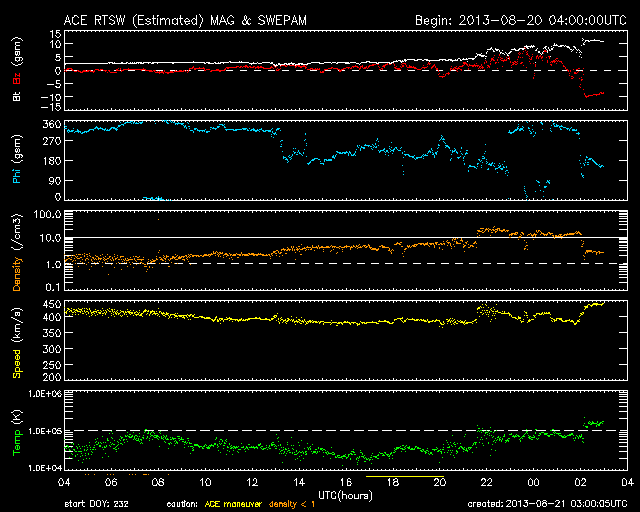The image size is (640, 512).
Task: Click the '1.0E+04' temperature tick label
Action: tap(45, 468)
